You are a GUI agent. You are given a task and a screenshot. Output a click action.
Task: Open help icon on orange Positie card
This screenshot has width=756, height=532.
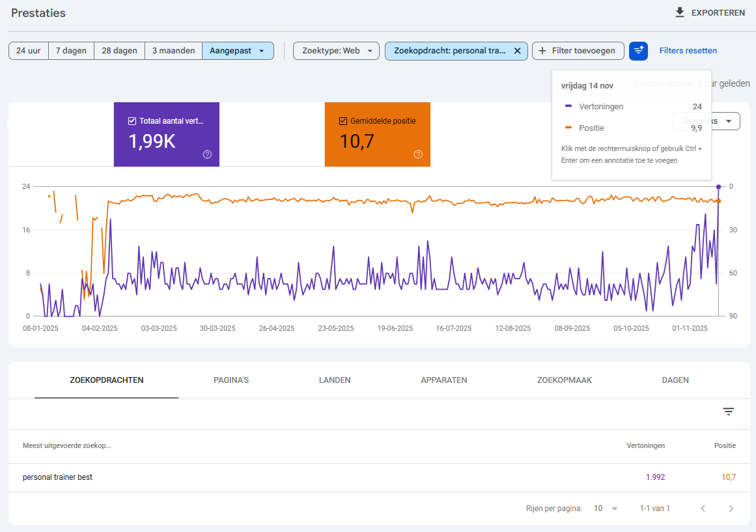tap(418, 154)
